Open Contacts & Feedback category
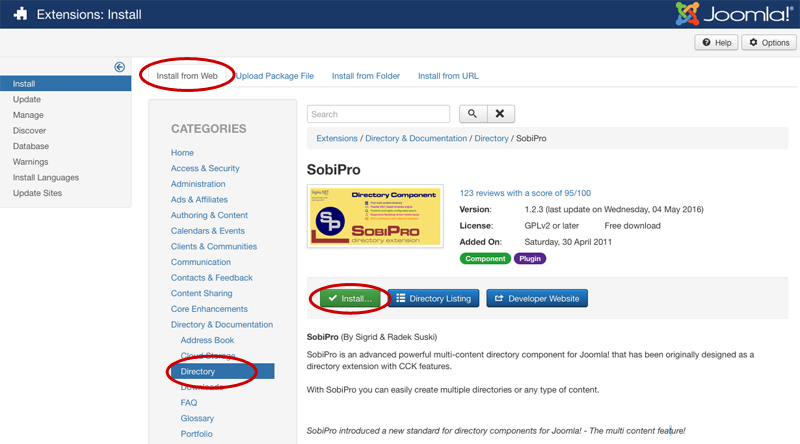The width and height of the screenshot is (800, 444). [x=212, y=278]
